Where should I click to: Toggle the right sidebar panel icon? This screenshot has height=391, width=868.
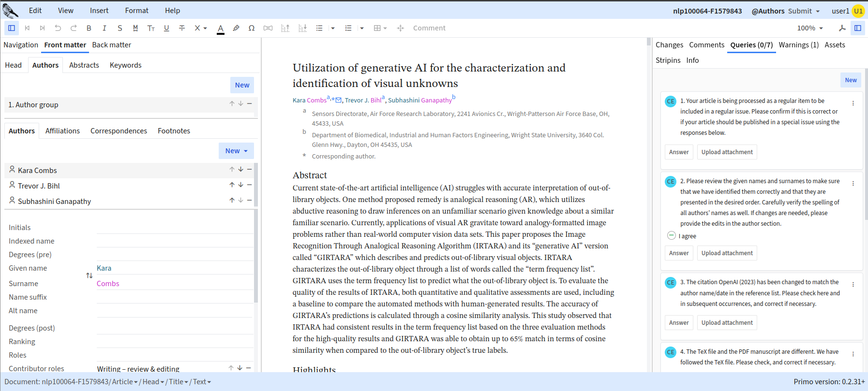[858, 28]
